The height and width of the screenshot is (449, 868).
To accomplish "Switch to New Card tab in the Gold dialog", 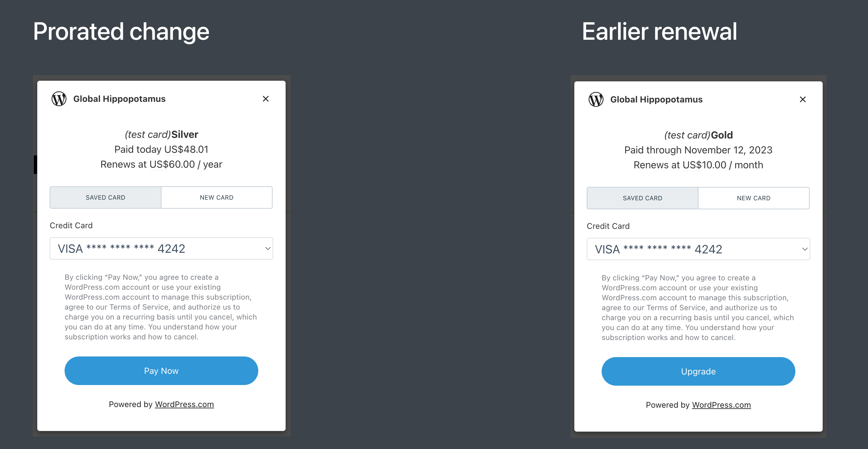I will pos(754,198).
